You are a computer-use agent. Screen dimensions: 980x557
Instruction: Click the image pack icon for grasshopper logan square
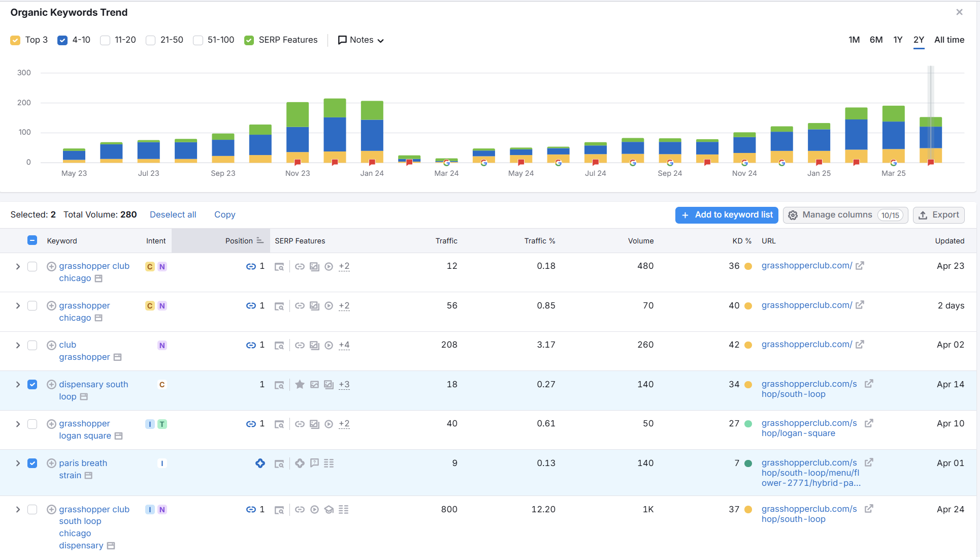314,424
